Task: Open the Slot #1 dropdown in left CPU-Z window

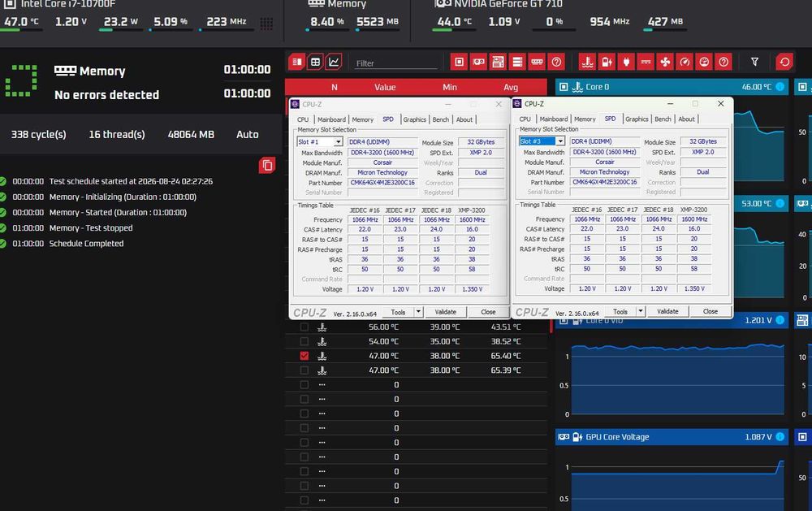Action: pos(338,142)
